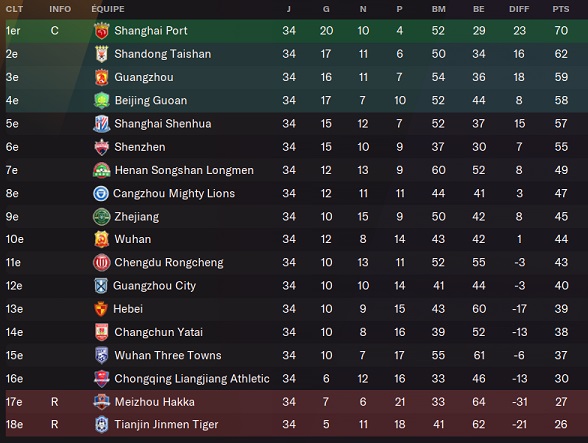Click the Beijing Guoan green crest
The height and width of the screenshot is (443, 588).
101,100
